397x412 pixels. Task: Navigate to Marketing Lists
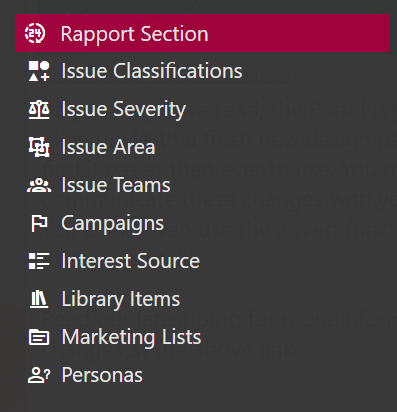click(132, 337)
